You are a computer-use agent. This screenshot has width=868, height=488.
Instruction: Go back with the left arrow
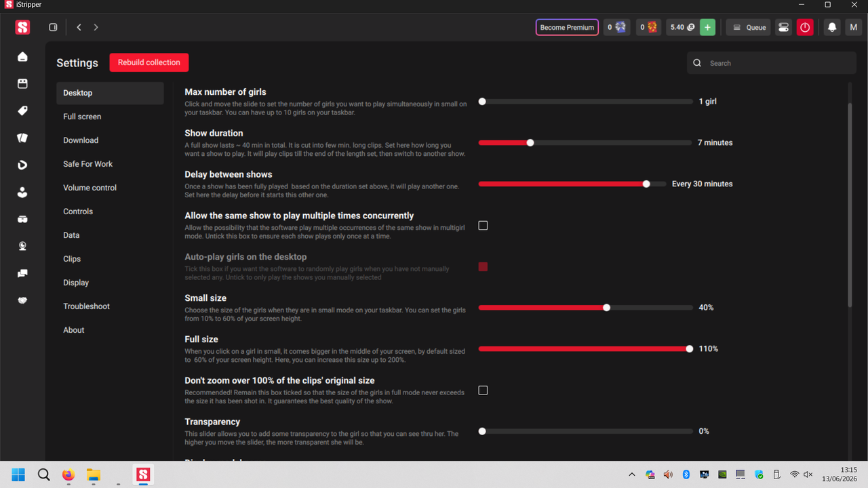tap(79, 27)
